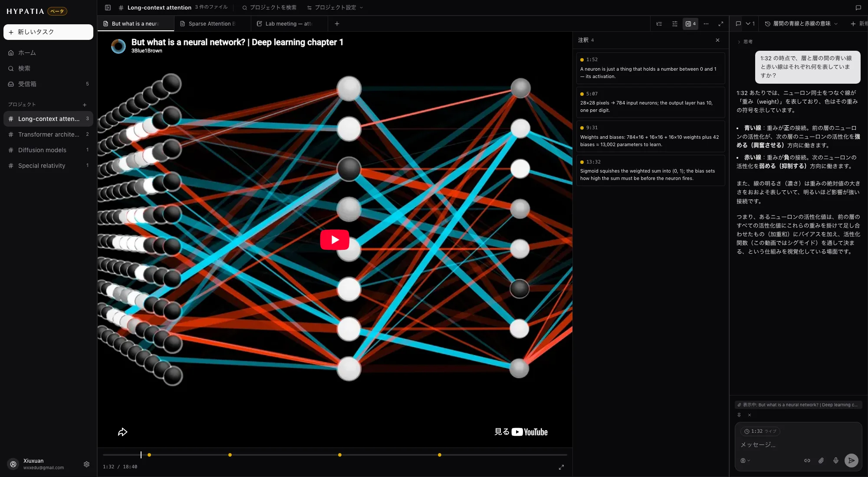The width and height of the screenshot is (868, 477).
Task: Open the view settings sliders icon
Action: pyautogui.click(x=675, y=24)
